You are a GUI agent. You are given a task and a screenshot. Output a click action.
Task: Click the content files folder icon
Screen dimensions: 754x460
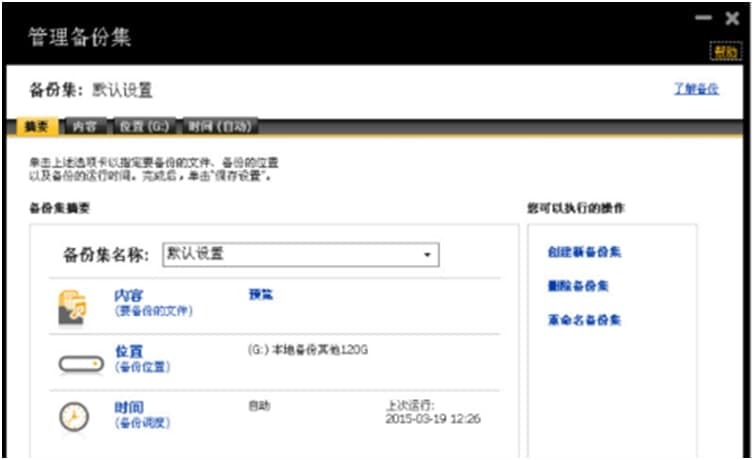pos(73,308)
